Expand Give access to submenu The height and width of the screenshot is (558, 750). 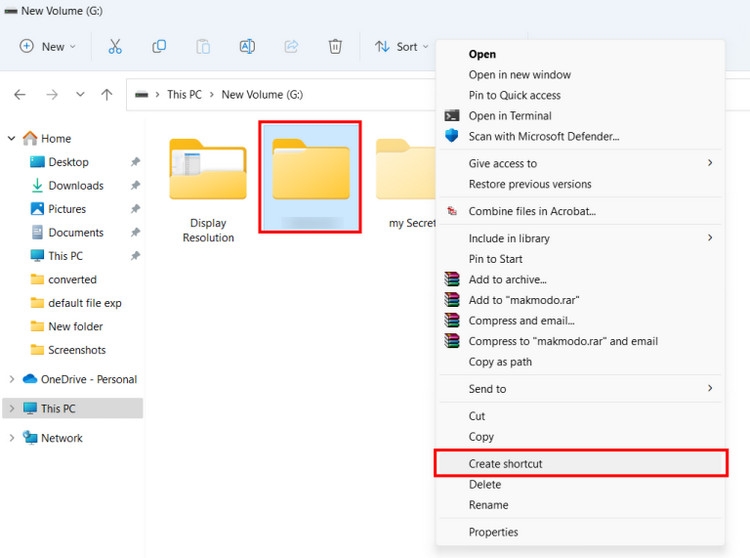580,164
